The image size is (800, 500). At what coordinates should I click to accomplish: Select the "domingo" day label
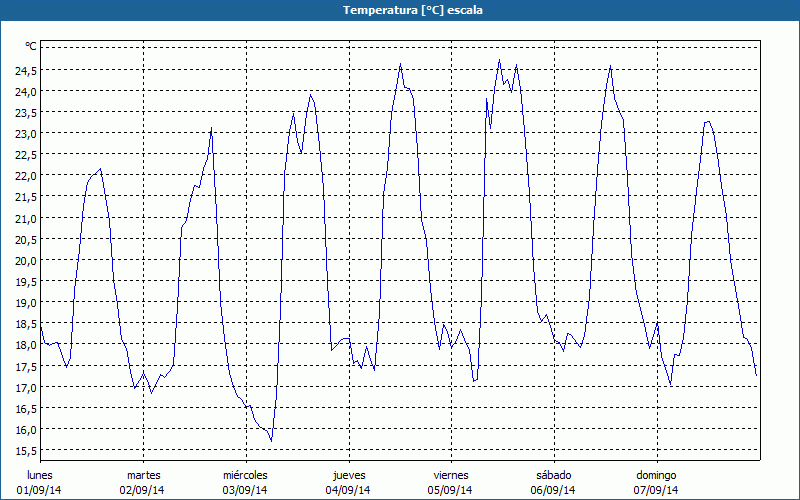coord(656,475)
